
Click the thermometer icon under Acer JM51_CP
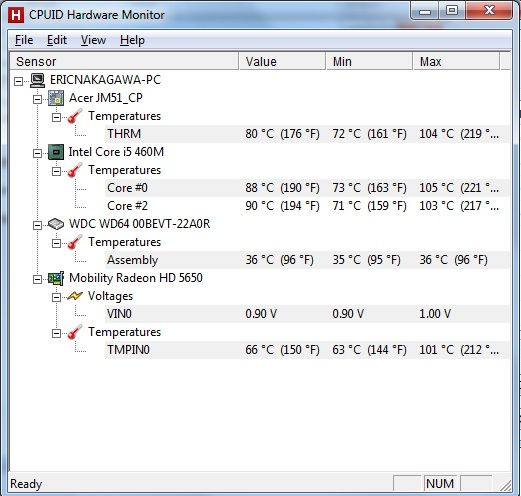point(75,116)
